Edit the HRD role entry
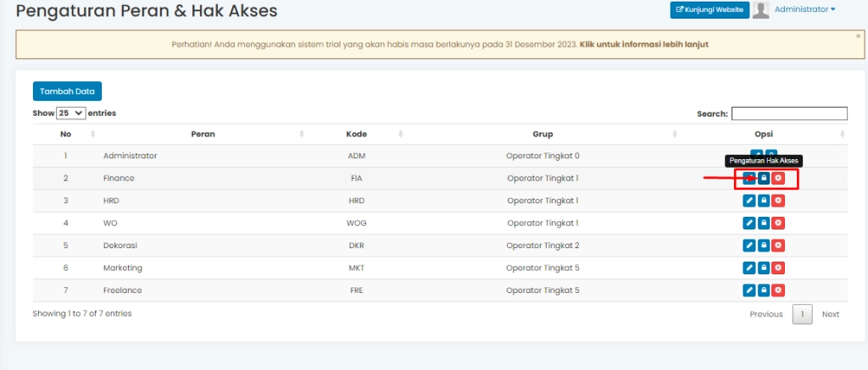Viewport: 868px width, 370px height. click(748, 201)
